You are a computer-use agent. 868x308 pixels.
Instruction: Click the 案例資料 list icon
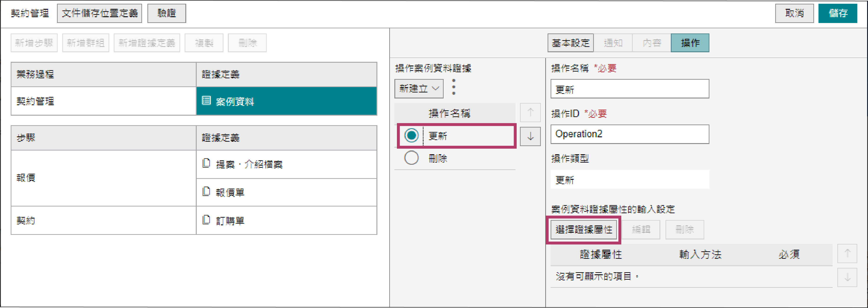206,101
